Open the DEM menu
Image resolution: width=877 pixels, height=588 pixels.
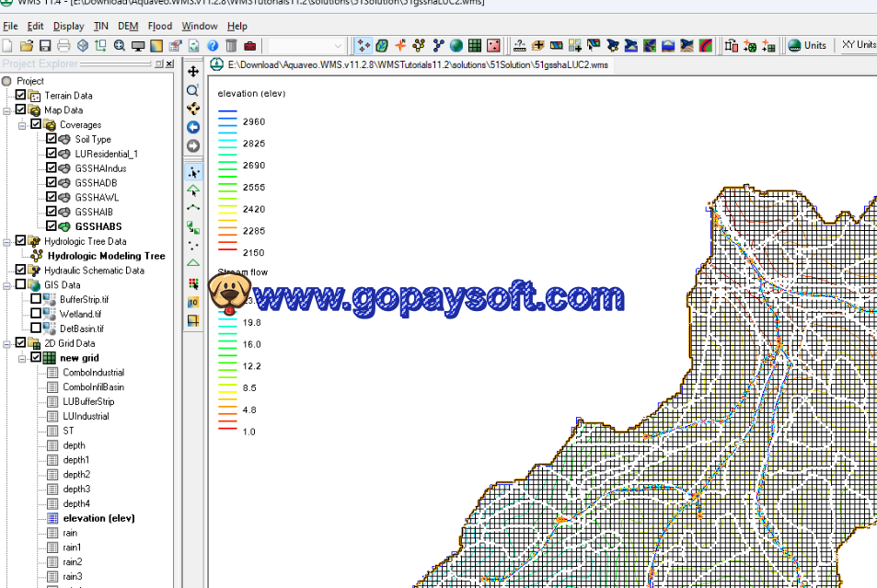tap(128, 26)
